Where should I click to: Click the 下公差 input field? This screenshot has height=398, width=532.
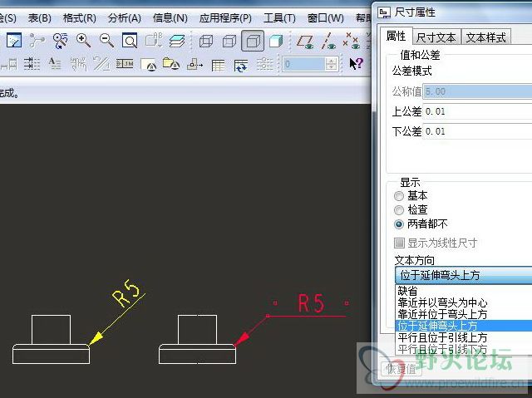tap(477, 131)
